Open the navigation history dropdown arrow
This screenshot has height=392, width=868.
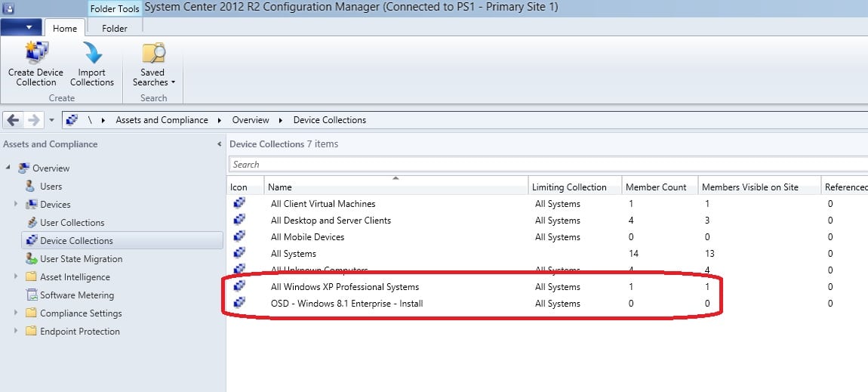pos(51,119)
